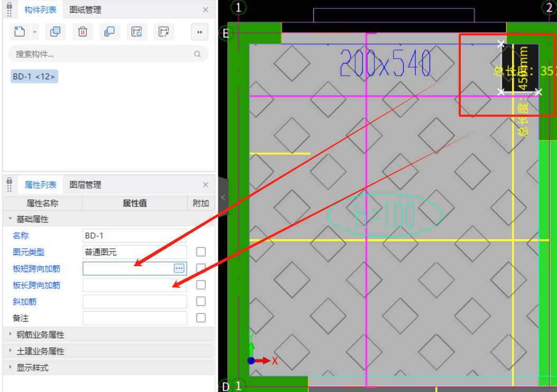Click the 200x540 beam label in drawing
The image size is (557, 392).
click(x=385, y=63)
